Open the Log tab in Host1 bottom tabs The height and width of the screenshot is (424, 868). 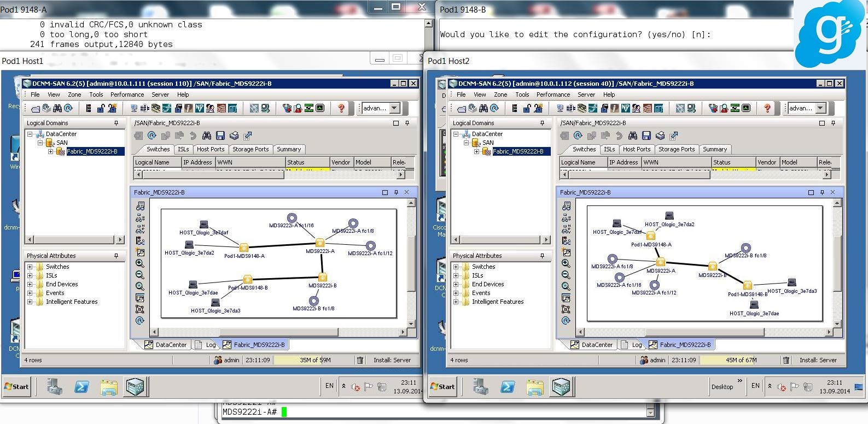tap(206, 345)
